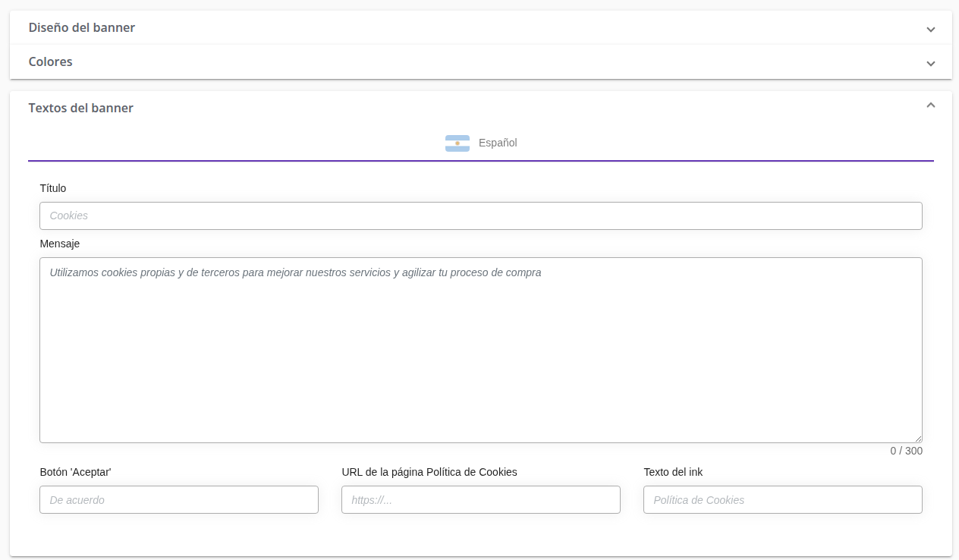Click the Mensaje textarea resize handle

click(x=918, y=439)
